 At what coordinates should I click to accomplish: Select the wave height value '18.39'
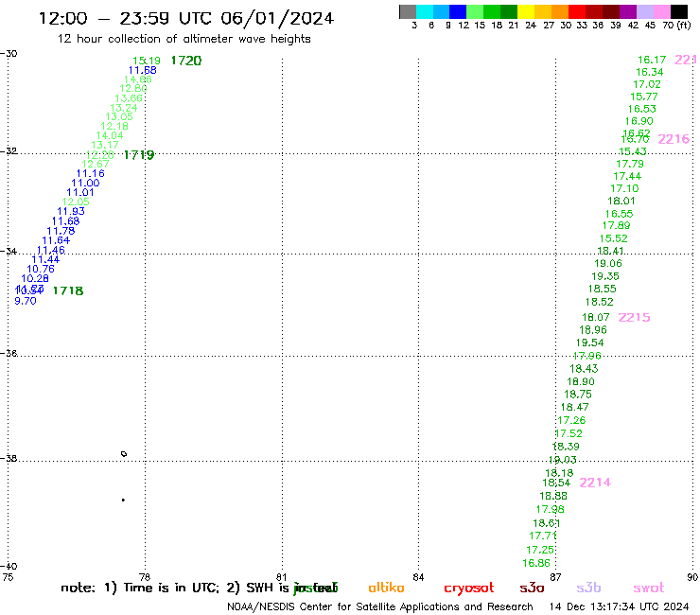[566, 447]
